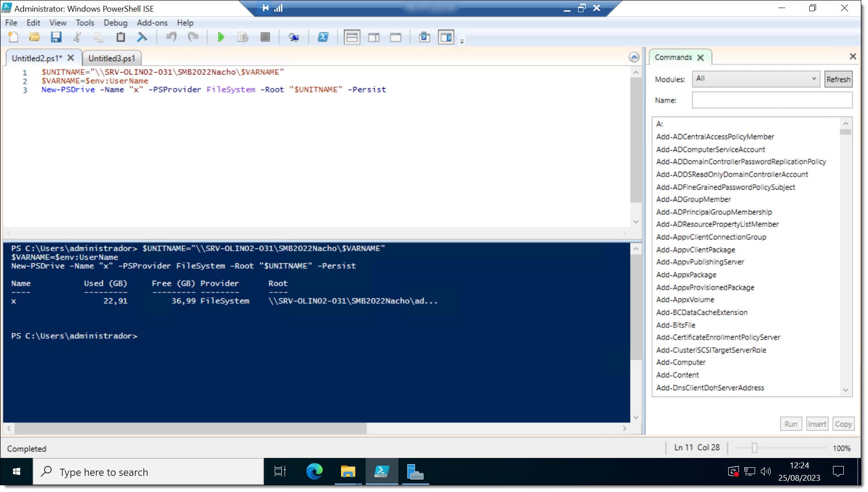Open the toolbar overflow options arrow
868x492 pixels.
[x=462, y=41]
